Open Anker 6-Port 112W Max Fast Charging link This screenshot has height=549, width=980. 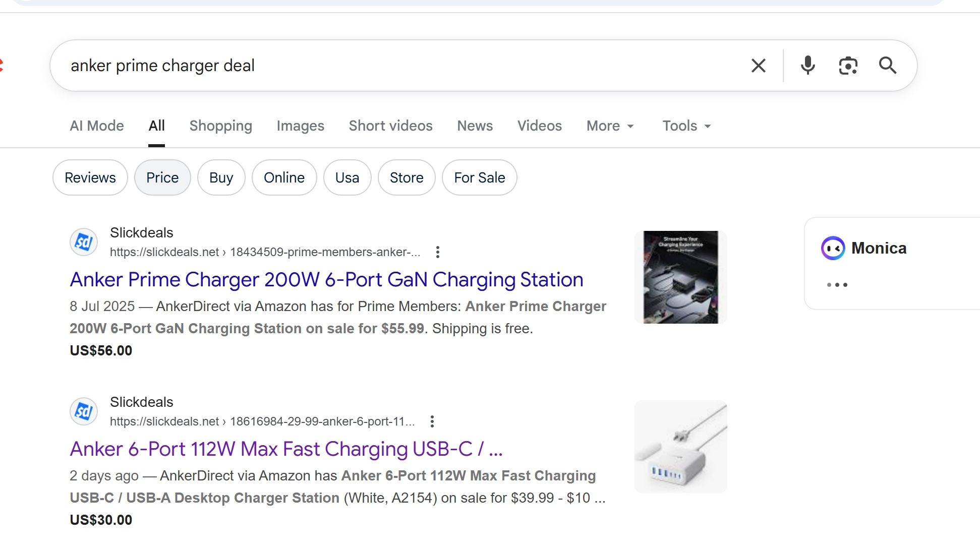pos(286,449)
